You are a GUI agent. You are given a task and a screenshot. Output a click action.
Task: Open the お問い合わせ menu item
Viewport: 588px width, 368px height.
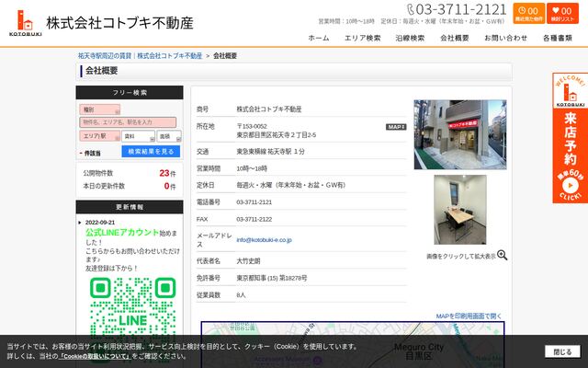tap(505, 38)
